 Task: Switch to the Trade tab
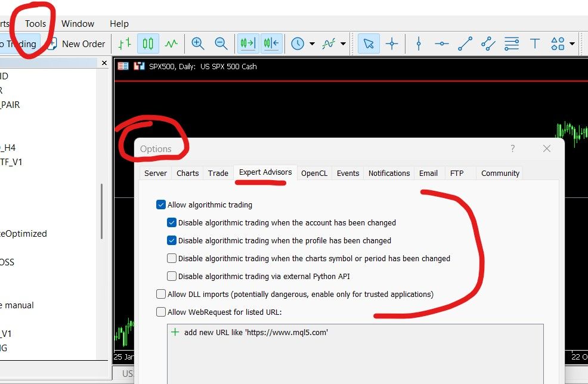(x=218, y=174)
